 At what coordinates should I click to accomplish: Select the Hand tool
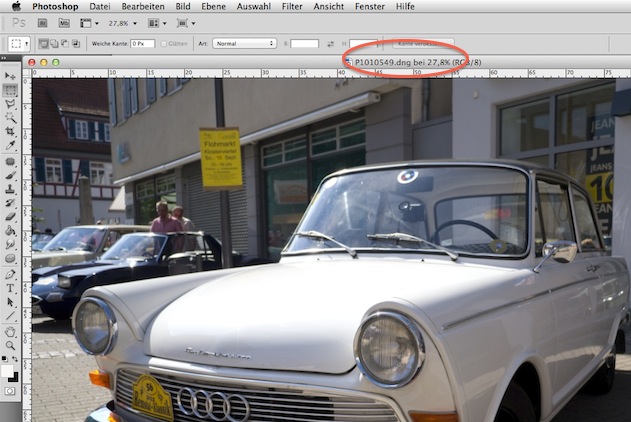coord(10,331)
